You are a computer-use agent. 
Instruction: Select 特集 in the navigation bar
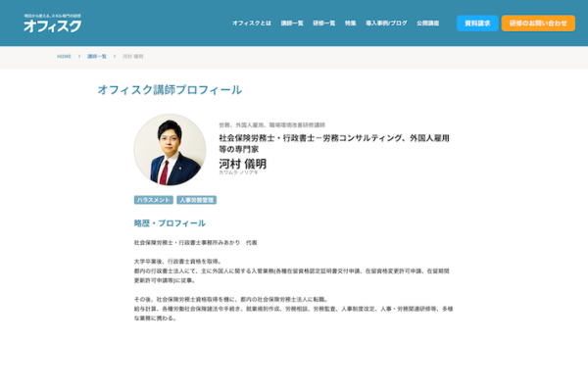pos(350,23)
